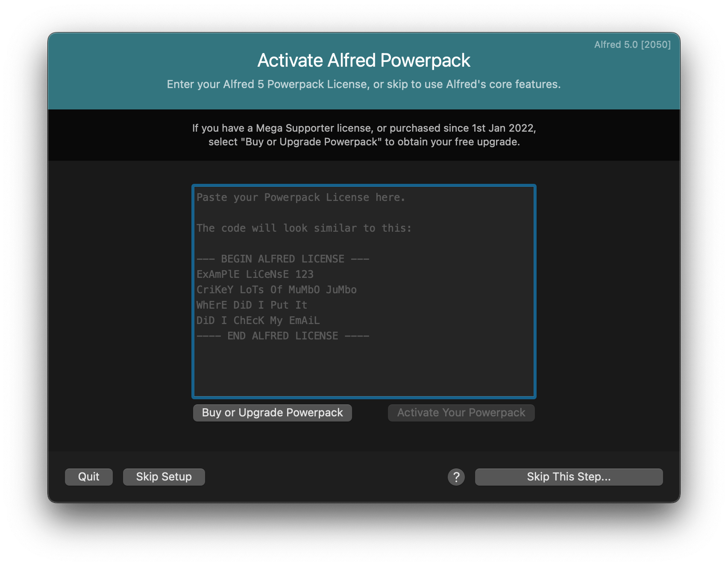This screenshot has height=566, width=728.
Task: Click the END ALFRED LICENSE placeholder line
Action: pos(283,336)
